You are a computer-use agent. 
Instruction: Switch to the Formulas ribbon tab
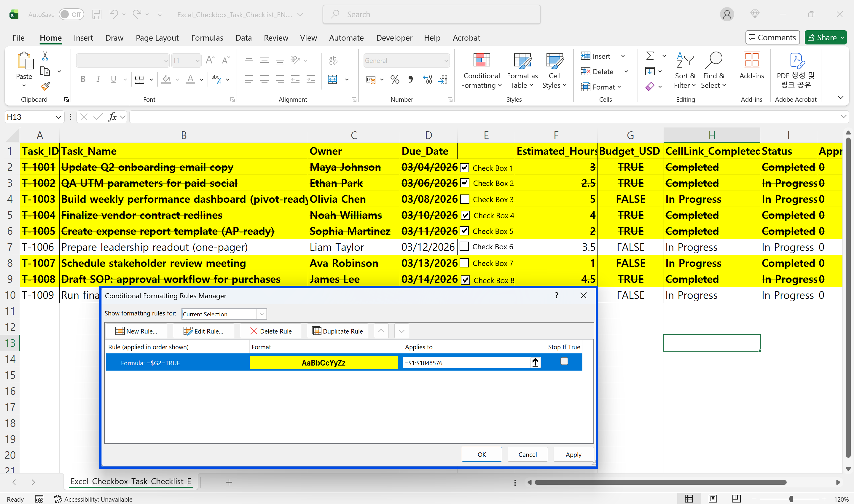coord(207,38)
